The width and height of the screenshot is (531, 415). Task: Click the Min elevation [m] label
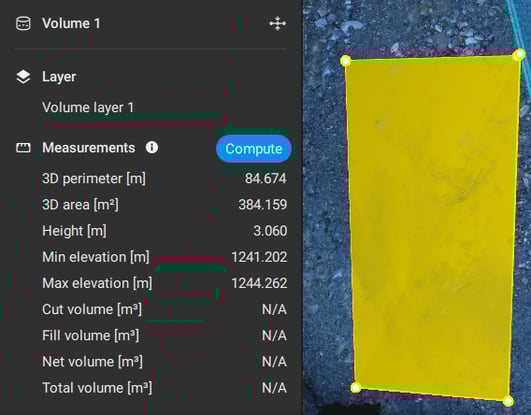tap(95, 257)
